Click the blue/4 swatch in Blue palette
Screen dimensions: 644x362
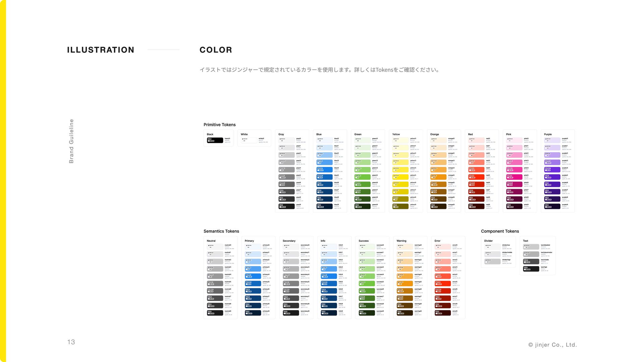pos(324,170)
